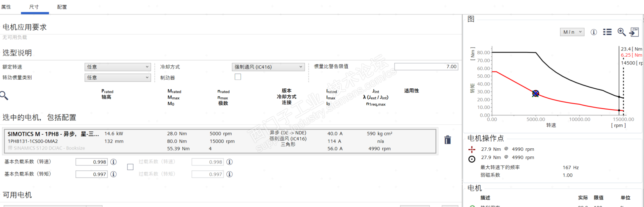This screenshot has height=207, width=644.
Task: Click the magnifier search icon beside column headers
Action: tap(4, 96)
